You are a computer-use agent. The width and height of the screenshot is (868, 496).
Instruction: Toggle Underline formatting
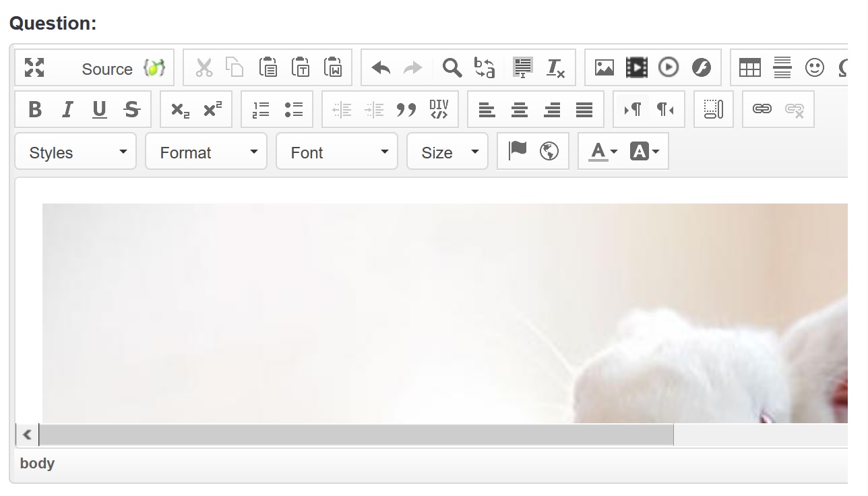(100, 109)
